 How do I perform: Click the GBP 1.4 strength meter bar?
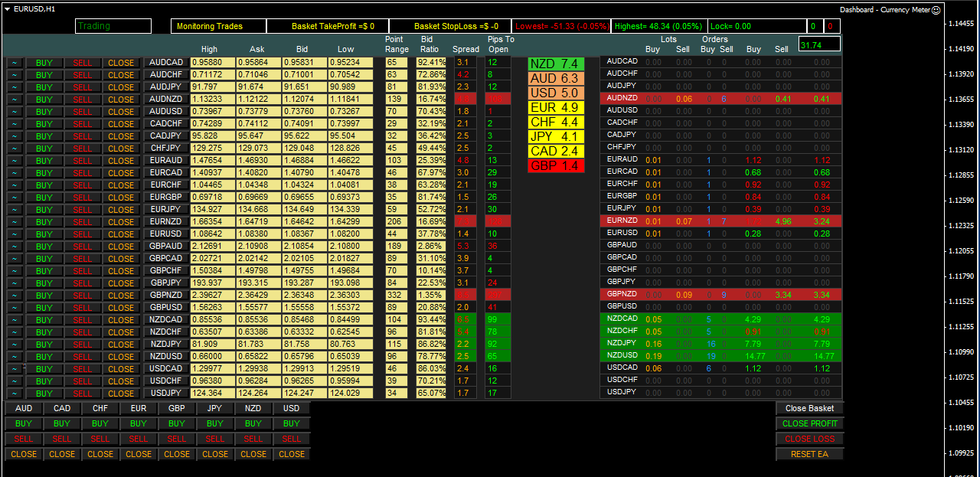pos(556,166)
